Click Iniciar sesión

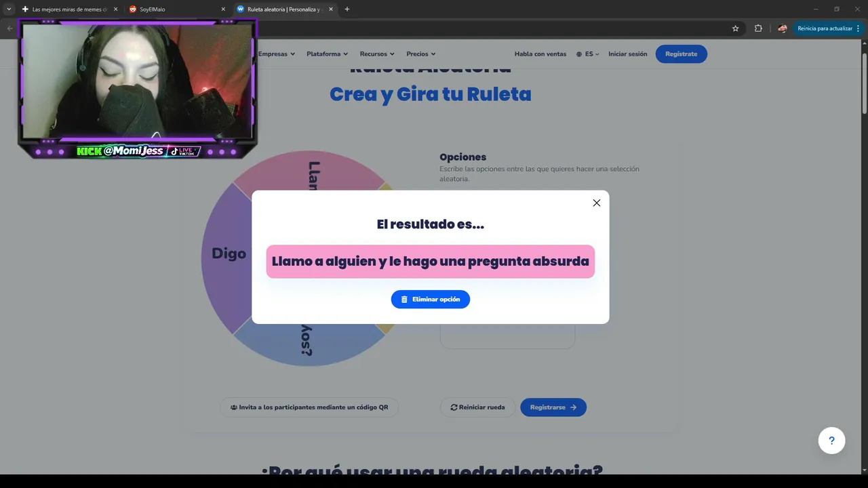pos(628,54)
